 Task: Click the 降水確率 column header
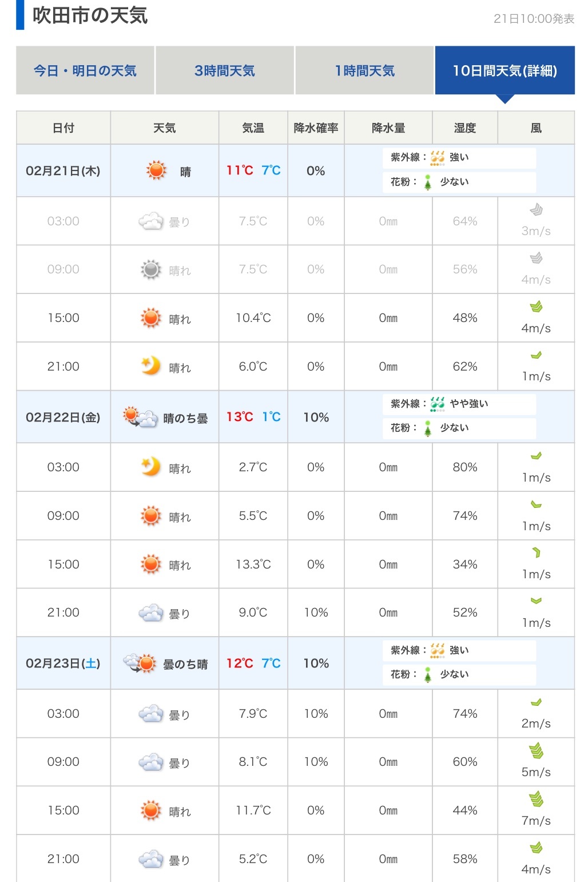coord(316,128)
